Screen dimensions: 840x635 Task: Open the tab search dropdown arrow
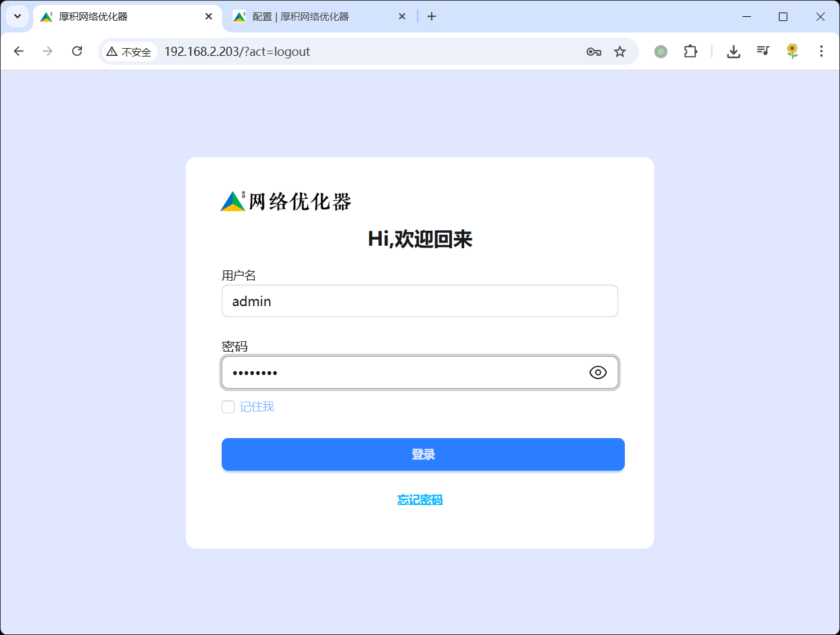coord(17,16)
